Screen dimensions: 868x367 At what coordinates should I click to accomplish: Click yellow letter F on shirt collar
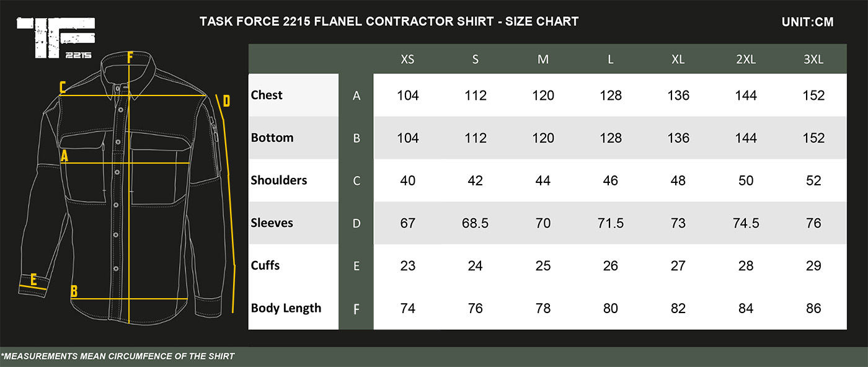pos(130,58)
